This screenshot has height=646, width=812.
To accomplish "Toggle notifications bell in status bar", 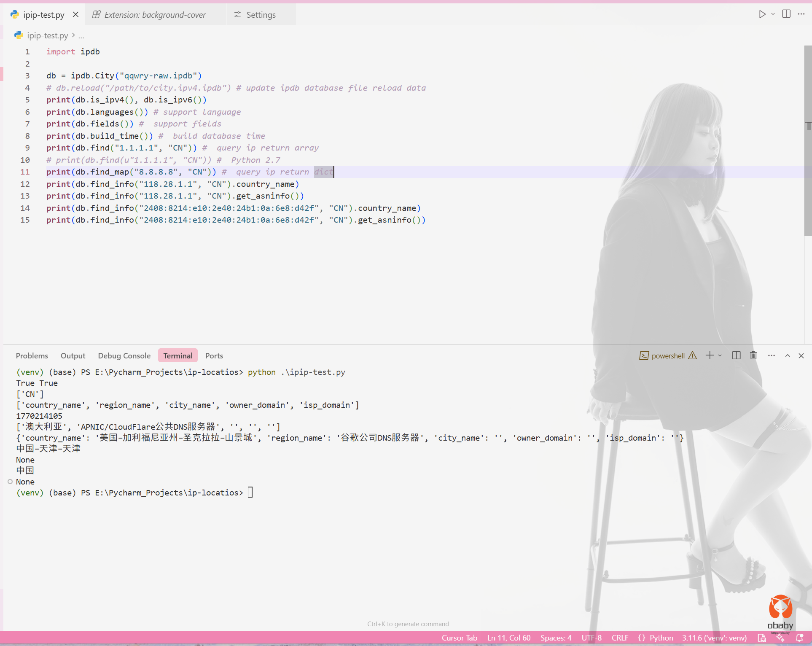I will click(x=799, y=638).
